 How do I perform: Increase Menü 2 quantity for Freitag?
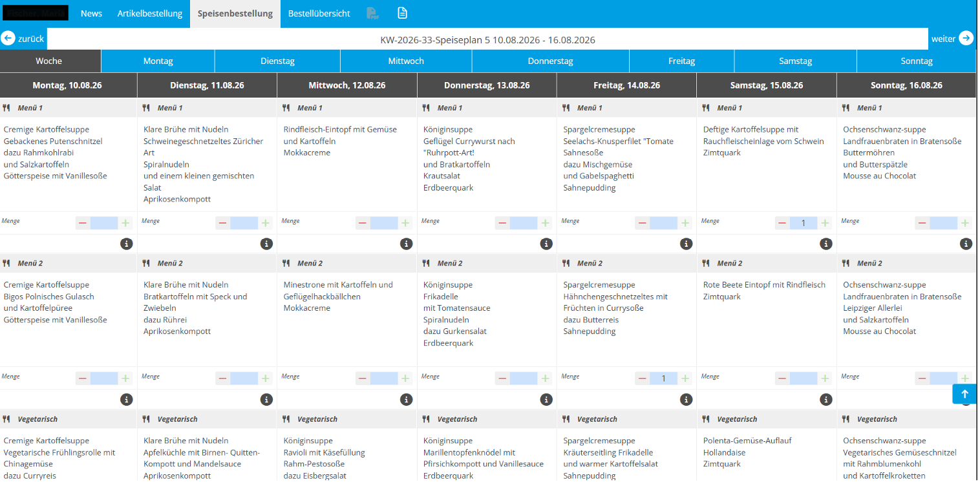tap(685, 379)
